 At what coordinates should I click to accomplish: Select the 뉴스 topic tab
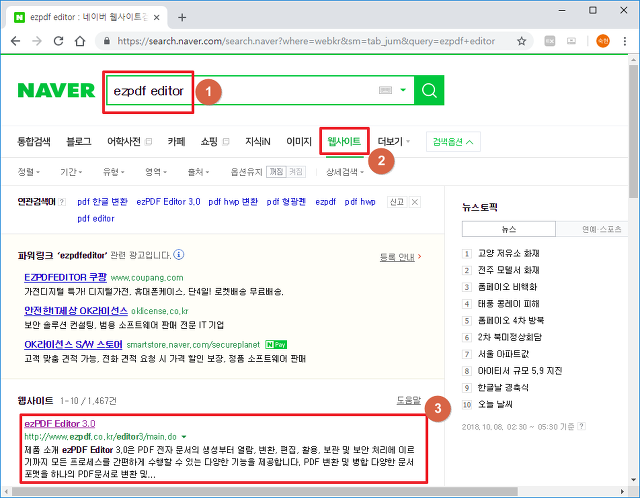click(x=509, y=229)
